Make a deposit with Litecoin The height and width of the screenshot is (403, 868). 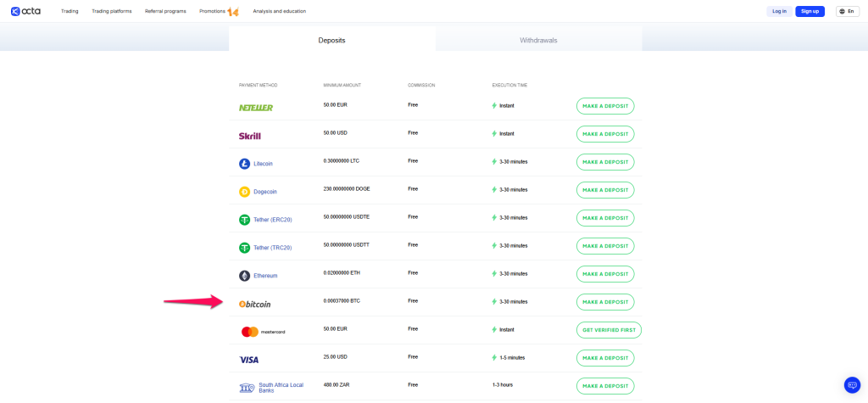pyautogui.click(x=605, y=162)
